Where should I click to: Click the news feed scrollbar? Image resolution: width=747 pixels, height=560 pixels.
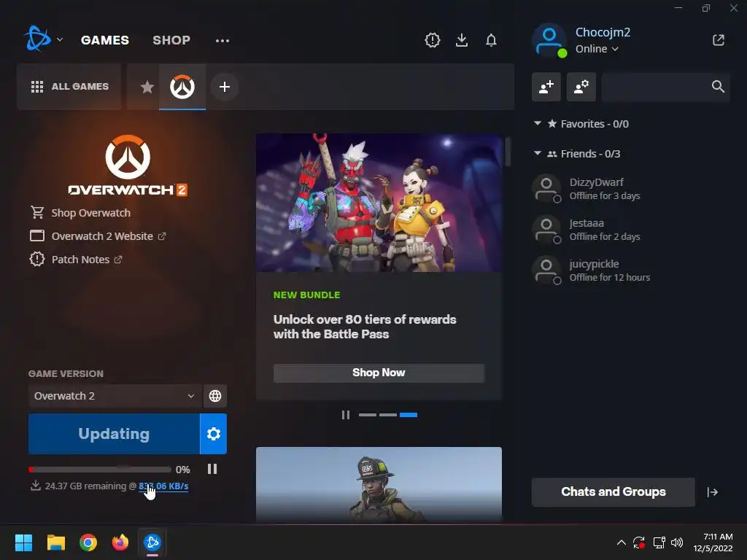(x=508, y=152)
